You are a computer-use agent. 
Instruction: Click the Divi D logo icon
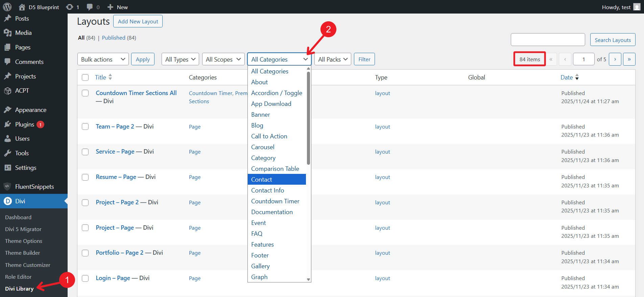[x=7, y=201]
